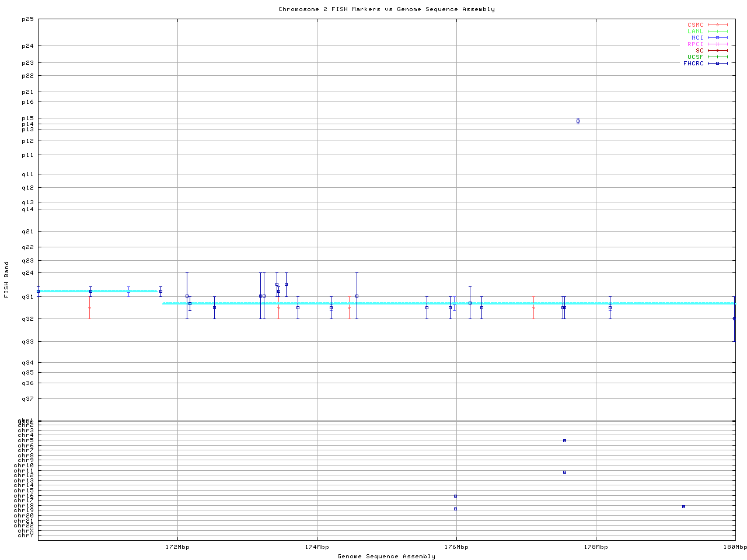Select the 172Mbp x-axis tick label
This screenshot has height=560, width=747.
coord(177,547)
